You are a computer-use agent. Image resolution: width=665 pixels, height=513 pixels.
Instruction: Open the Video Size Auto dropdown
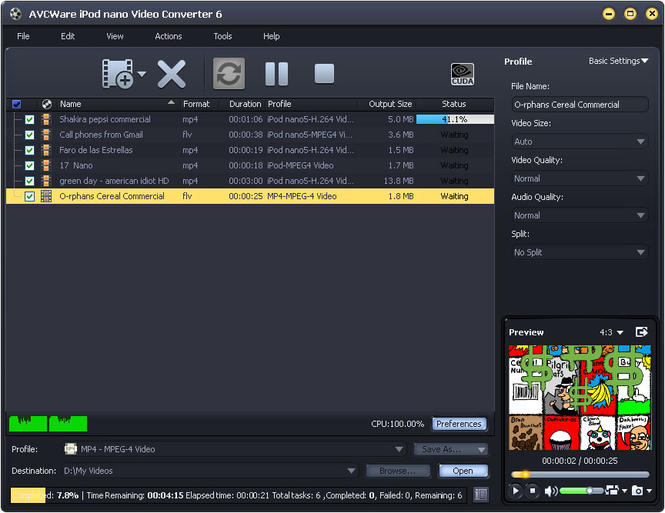point(580,142)
